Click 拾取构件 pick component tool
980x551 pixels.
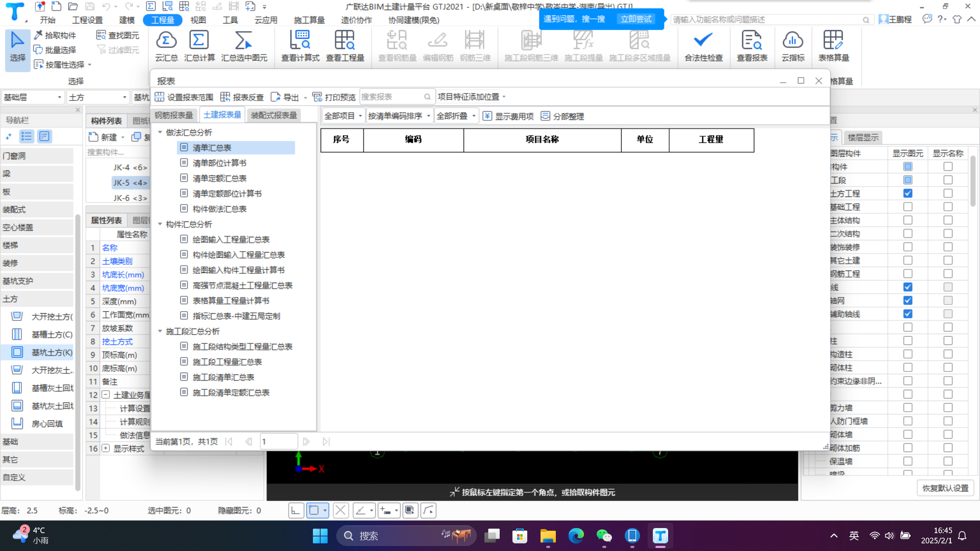point(55,35)
